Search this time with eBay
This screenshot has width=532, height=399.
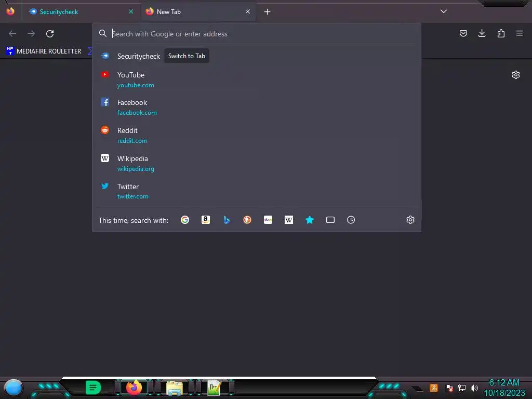(x=268, y=220)
